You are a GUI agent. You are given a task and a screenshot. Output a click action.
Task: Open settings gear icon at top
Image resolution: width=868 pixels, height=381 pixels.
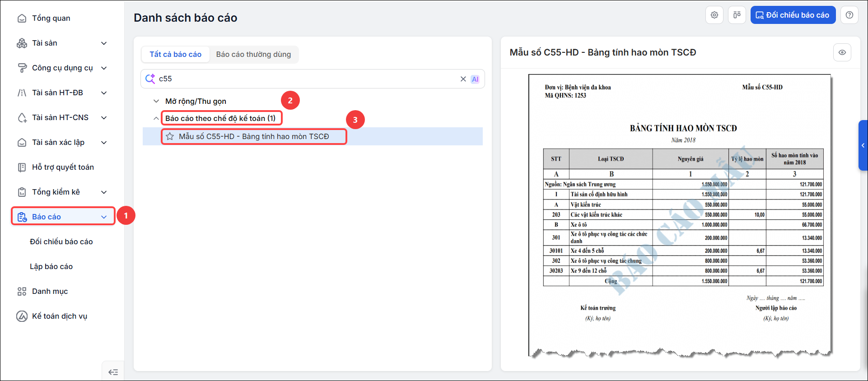point(714,15)
